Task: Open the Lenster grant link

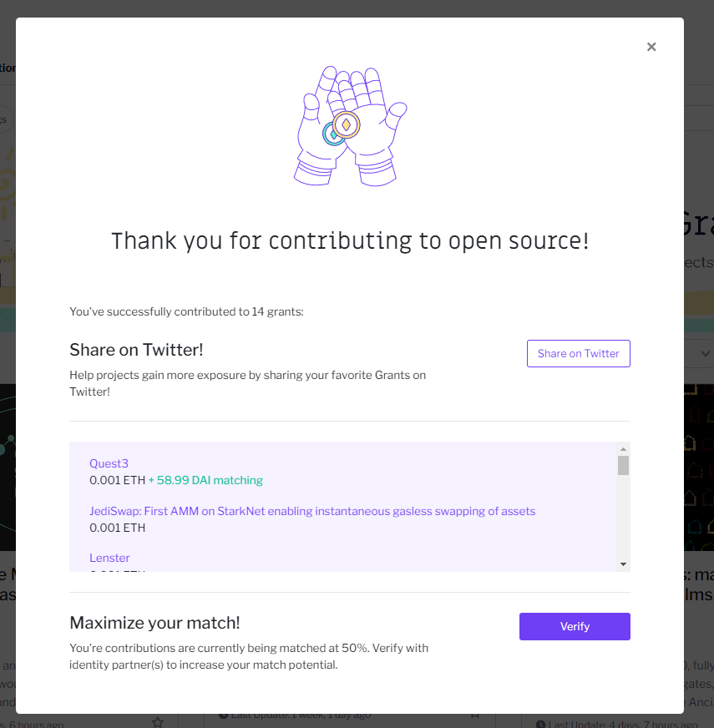Action: pyautogui.click(x=109, y=558)
